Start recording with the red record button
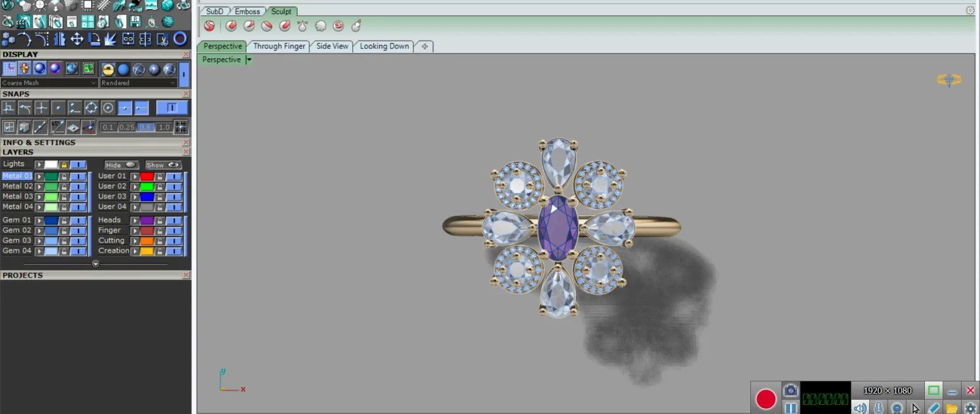This screenshot has width=980, height=414. 766,399
